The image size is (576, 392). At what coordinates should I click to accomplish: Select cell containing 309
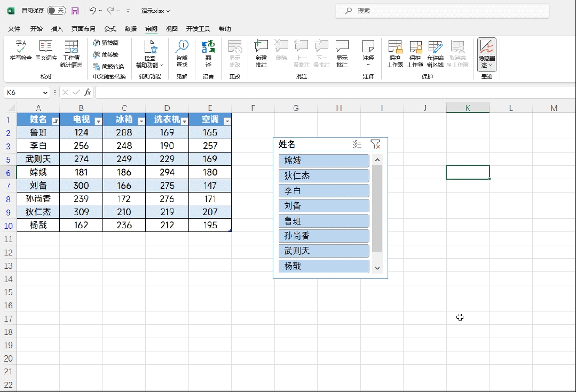(x=81, y=212)
